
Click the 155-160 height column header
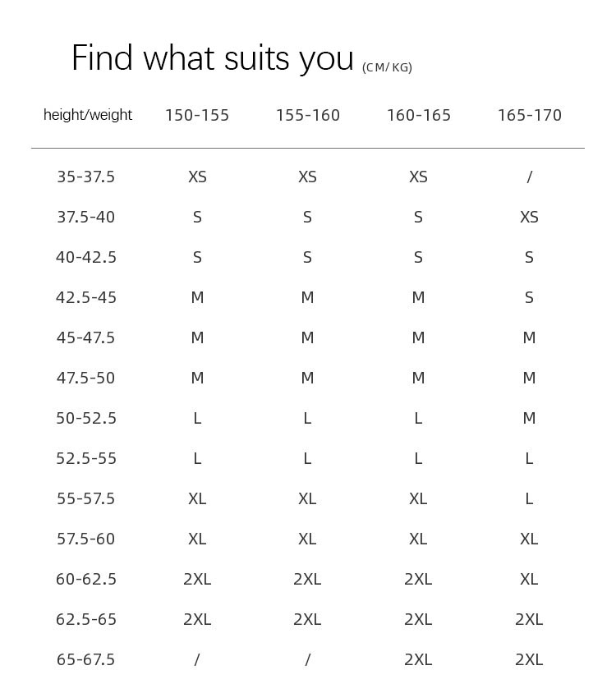308,116
